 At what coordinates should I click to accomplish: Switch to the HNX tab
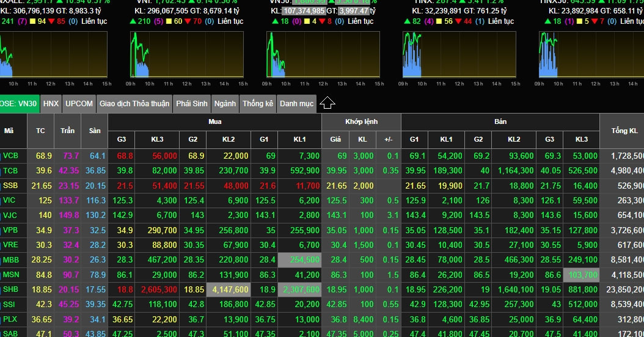coord(51,104)
